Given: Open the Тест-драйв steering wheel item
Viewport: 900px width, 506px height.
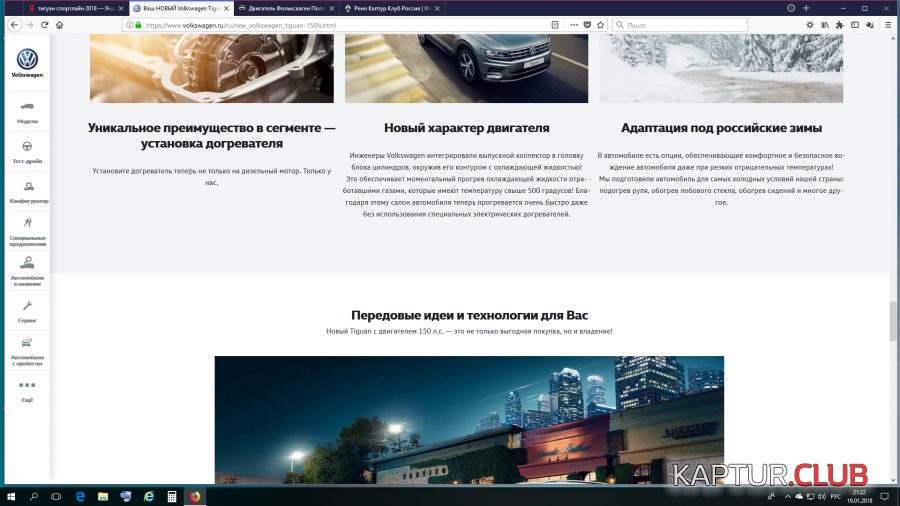Looking at the screenshot, I should 27,153.
